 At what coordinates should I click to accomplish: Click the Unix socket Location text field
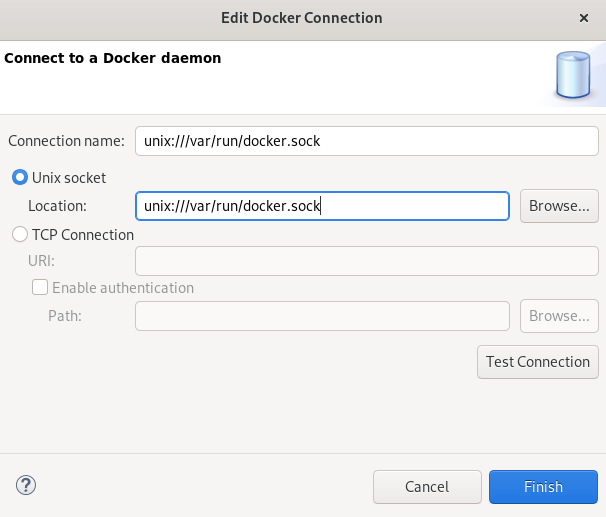pos(322,206)
